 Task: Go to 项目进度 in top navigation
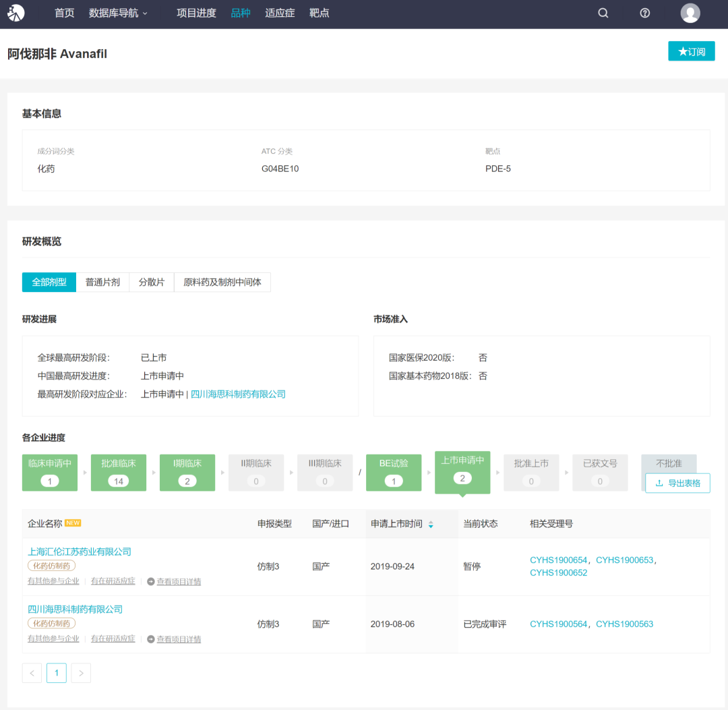(196, 13)
